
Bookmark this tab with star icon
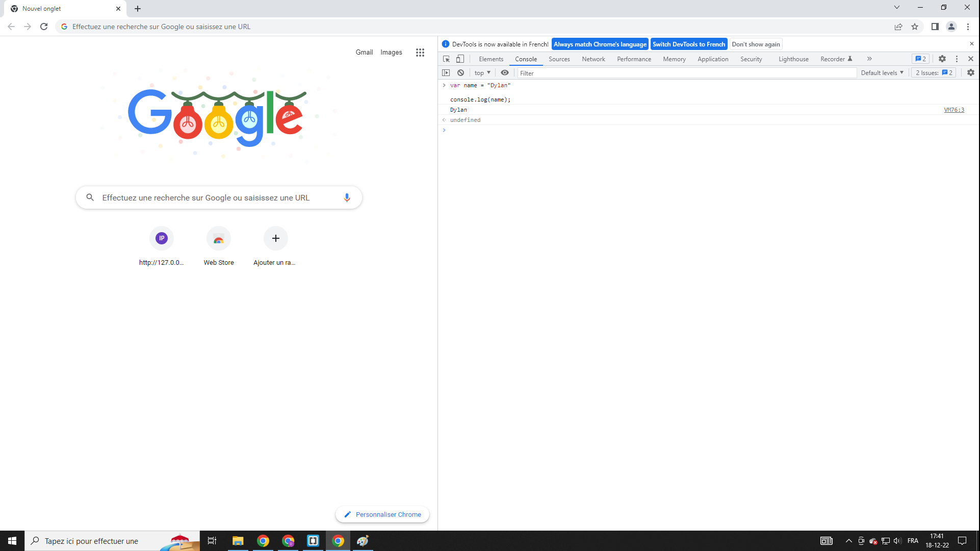pos(915,27)
